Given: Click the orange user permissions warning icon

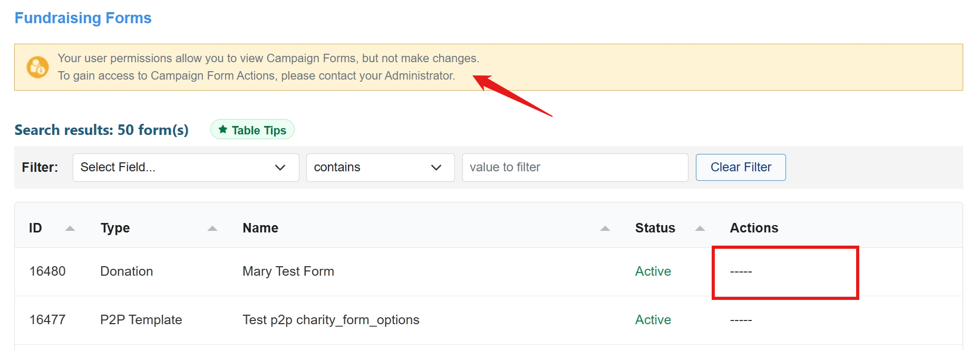Looking at the screenshot, I should [37, 67].
